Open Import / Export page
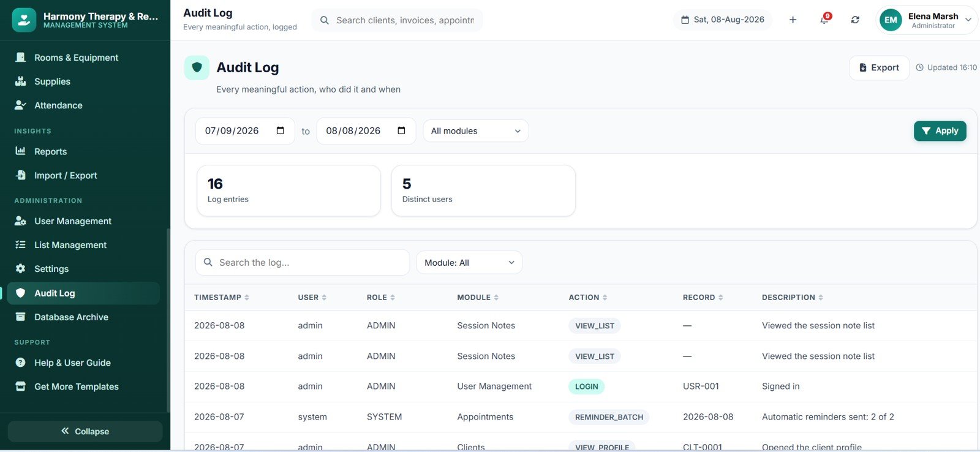980x452 pixels. pyautogui.click(x=83, y=175)
